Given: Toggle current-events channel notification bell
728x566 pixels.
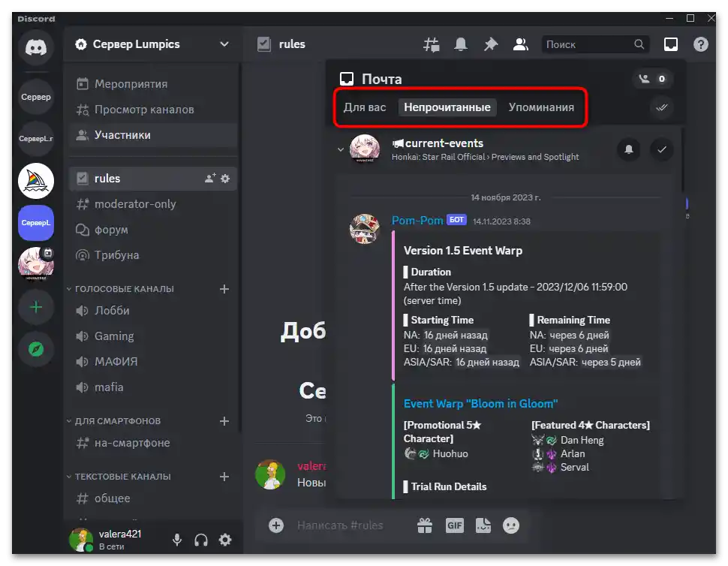Looking at the screenshot, I should 629,149.
